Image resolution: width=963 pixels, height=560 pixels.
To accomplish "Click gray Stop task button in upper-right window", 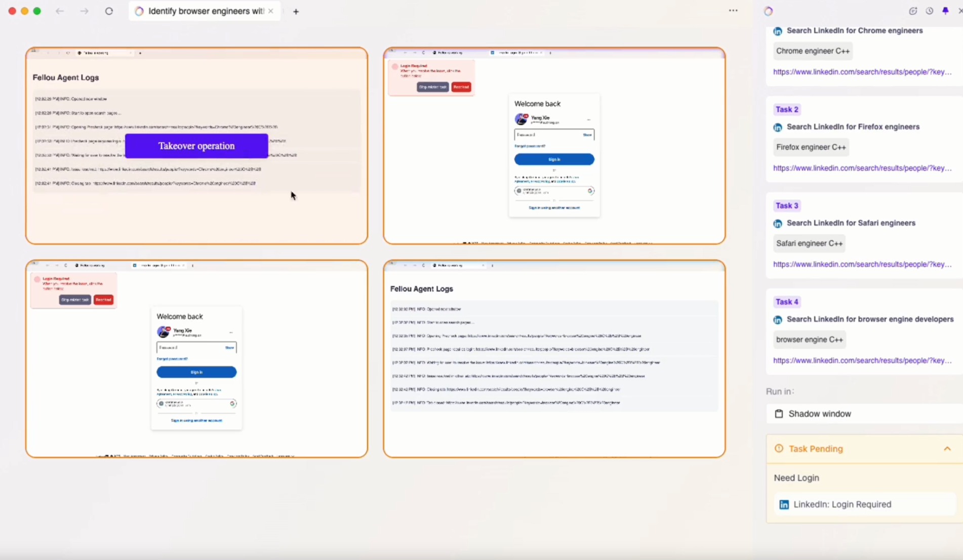I will coord(432,87).
